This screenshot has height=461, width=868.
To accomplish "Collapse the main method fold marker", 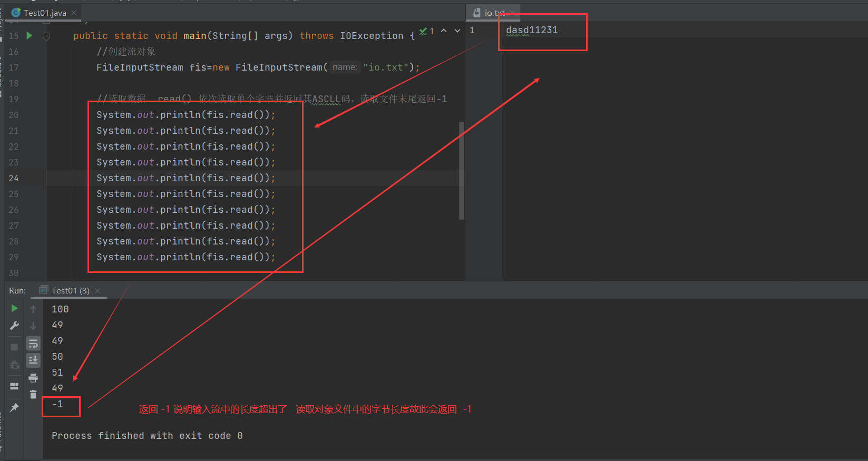I will pyautogui.click(x=46, y=36).
